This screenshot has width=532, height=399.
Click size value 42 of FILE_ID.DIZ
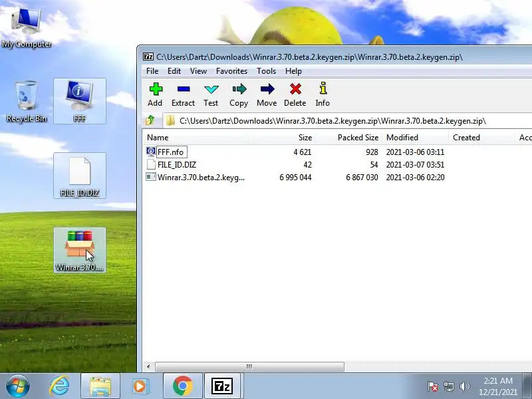click(307, 164)
